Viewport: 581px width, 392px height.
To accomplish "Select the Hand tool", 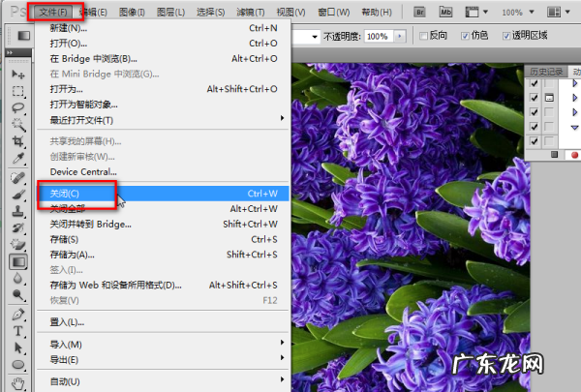I will (17, 384).
